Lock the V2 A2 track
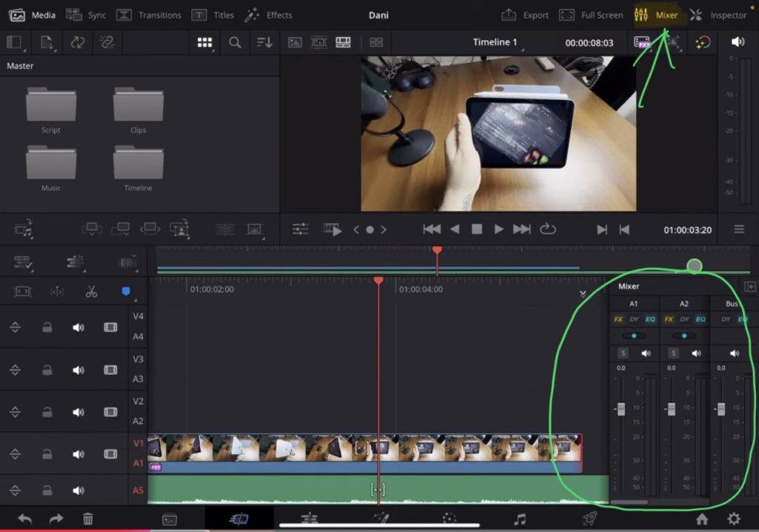 click(47, 412)
